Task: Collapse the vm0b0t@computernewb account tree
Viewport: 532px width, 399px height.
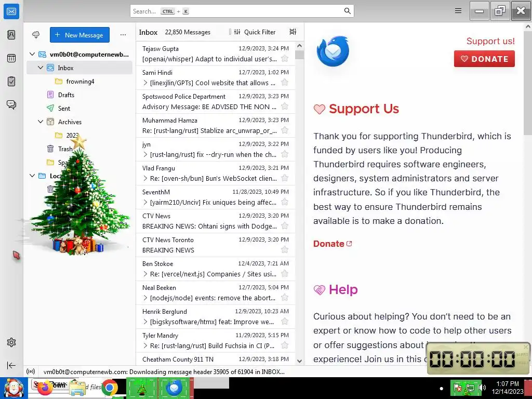Action: (32, 54)
